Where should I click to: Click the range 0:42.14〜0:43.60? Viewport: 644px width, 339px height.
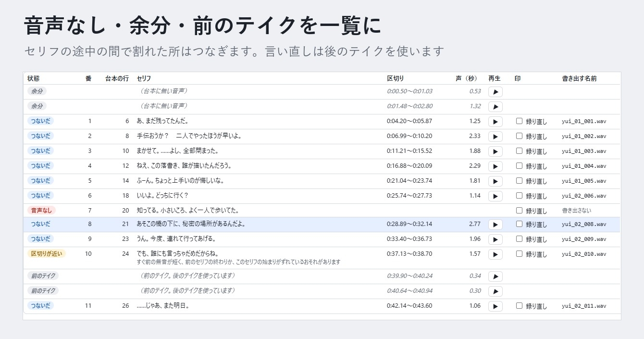coord(409,305)
